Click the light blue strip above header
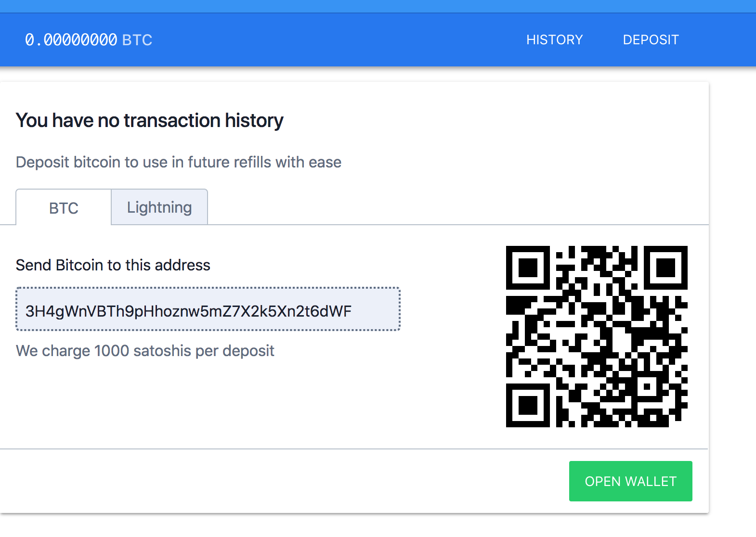This screenshot has width=756, height=537. pyautogui.click(x=378, y=6)
